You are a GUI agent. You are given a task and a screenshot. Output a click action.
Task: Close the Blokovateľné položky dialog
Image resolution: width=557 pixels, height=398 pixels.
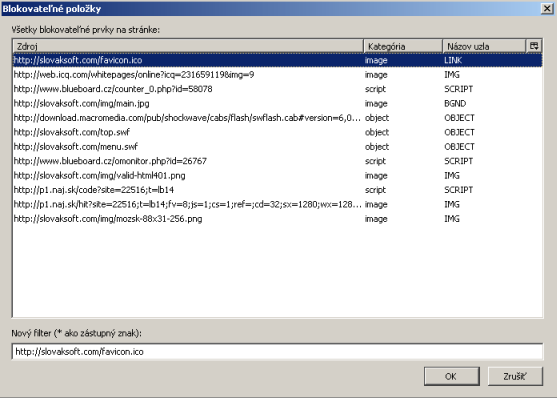pyautogui.click(x=547, y=8)
